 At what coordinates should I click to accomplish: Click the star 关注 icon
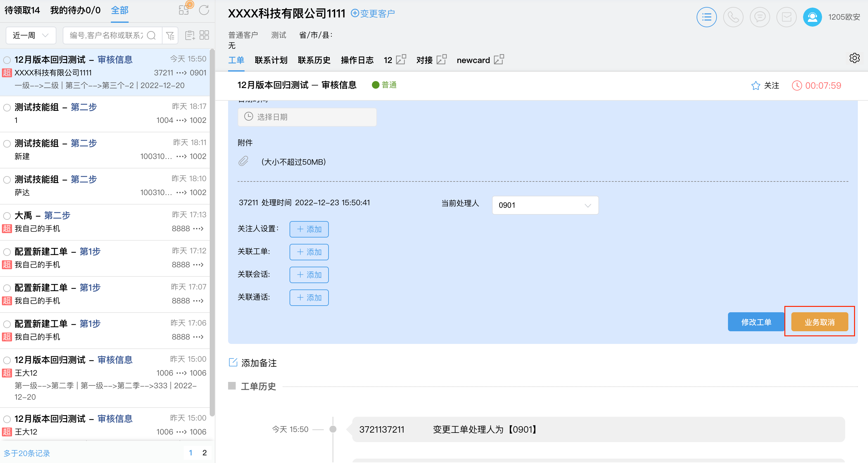pos(756,86)
